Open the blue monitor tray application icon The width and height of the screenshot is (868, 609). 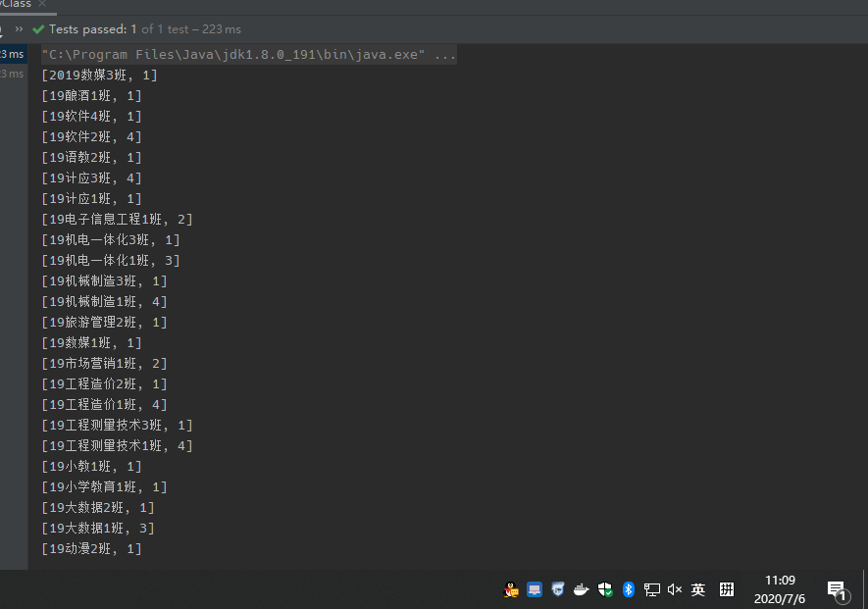[x=535, y=589]
